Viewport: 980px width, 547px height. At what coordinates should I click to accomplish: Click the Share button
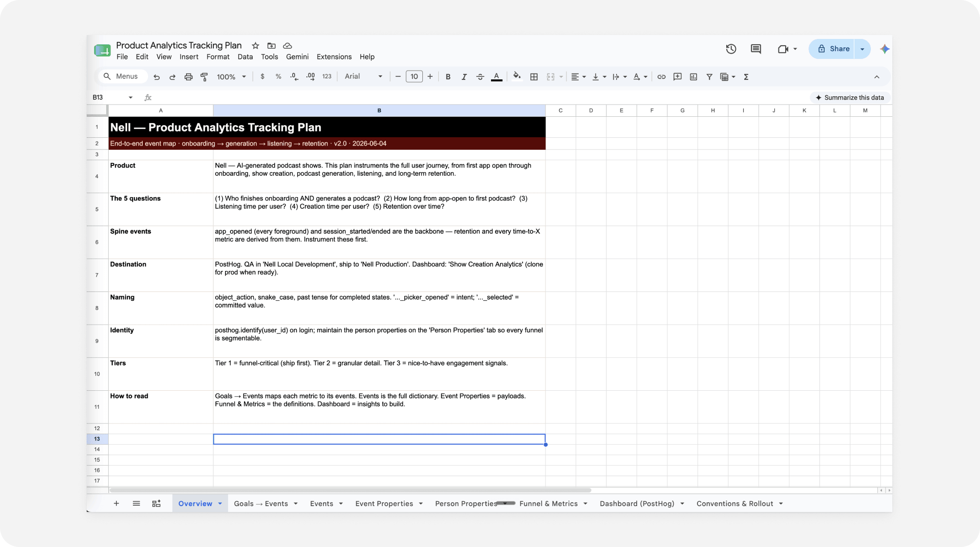click(833, 49)
